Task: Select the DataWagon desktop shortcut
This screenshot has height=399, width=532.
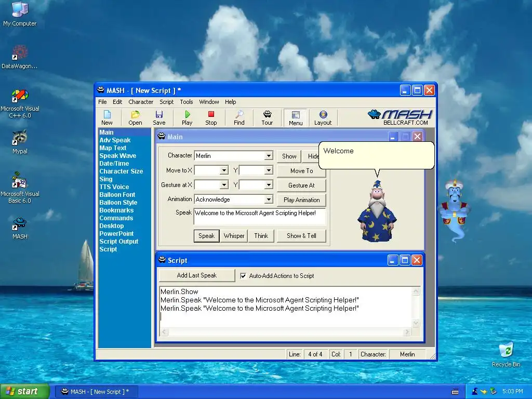Action: click(20, 57)
